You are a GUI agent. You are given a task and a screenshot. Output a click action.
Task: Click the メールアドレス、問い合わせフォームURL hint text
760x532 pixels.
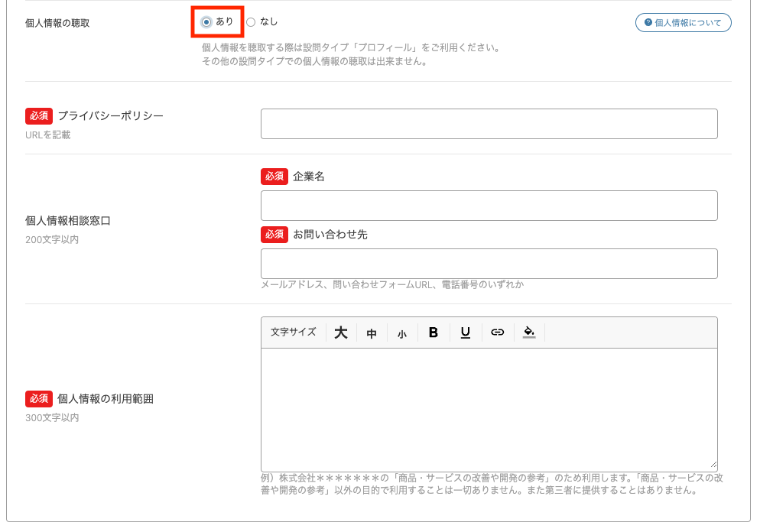coord(392,285)
